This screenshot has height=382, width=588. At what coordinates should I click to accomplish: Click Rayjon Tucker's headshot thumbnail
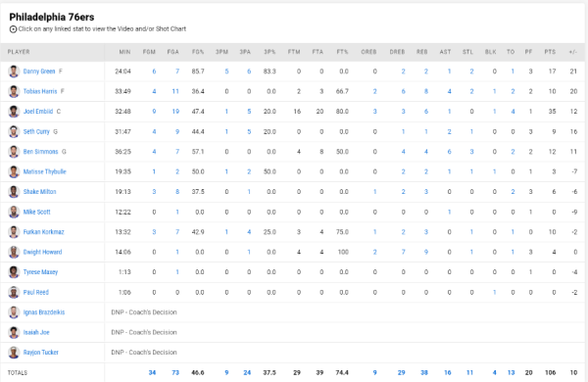[14, 353]
